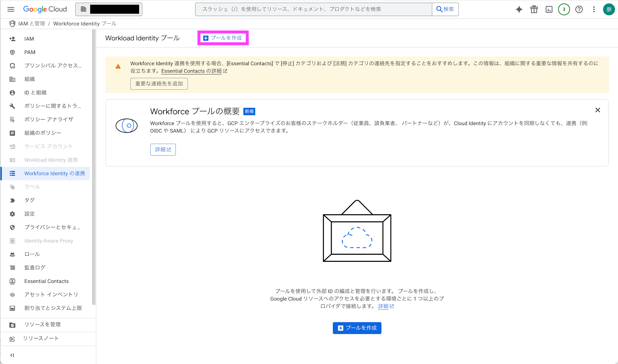Open ID と組織 sidebar item
618x364 pixels.
pyautogui.click(x=45, y=93)
